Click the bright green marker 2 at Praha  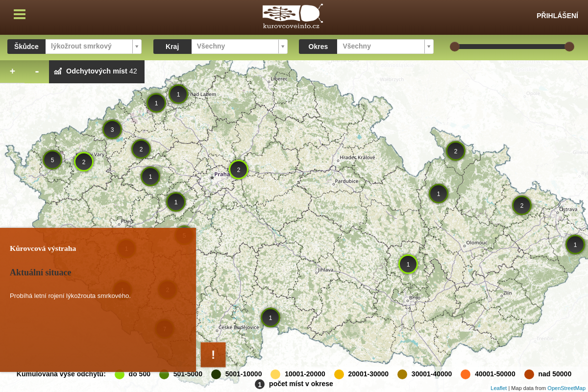tap(239, 170)
